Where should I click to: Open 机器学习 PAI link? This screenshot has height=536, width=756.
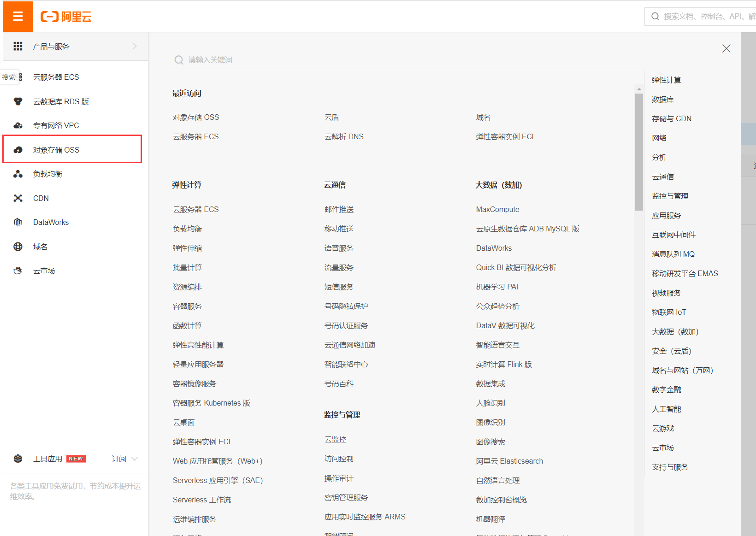click(x=497, y=287)
